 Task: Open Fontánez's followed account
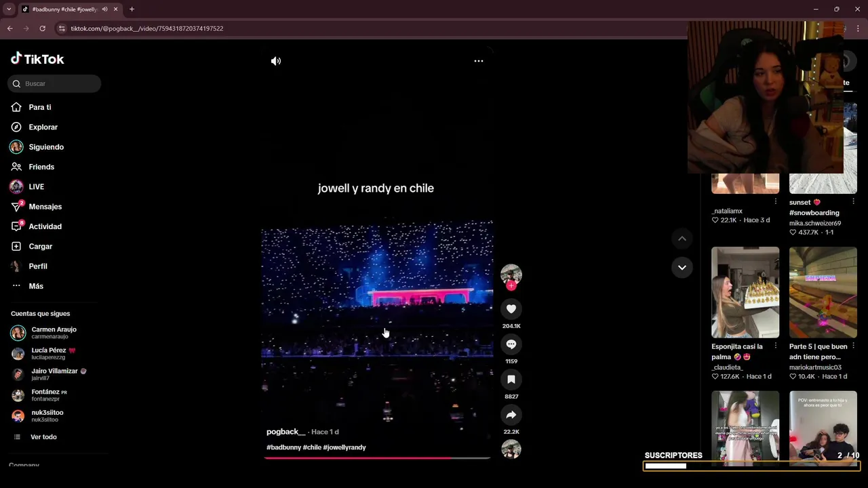coord(54,395)
